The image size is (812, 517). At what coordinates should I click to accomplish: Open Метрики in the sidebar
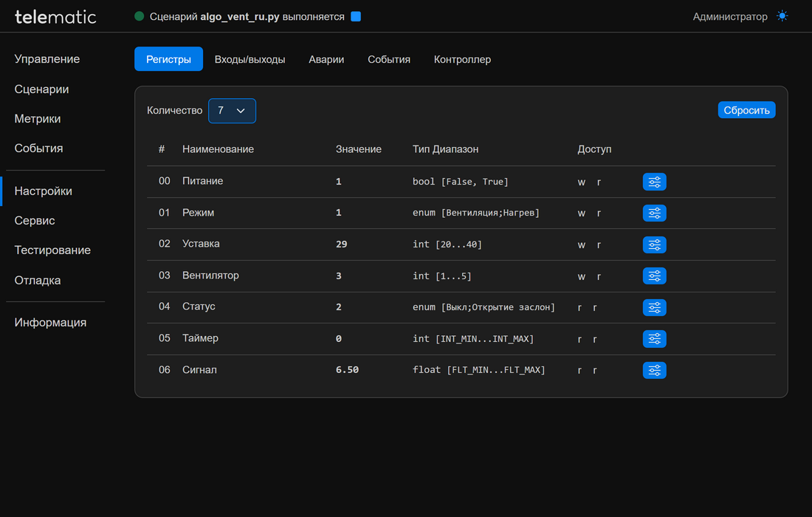coord(38,119)
